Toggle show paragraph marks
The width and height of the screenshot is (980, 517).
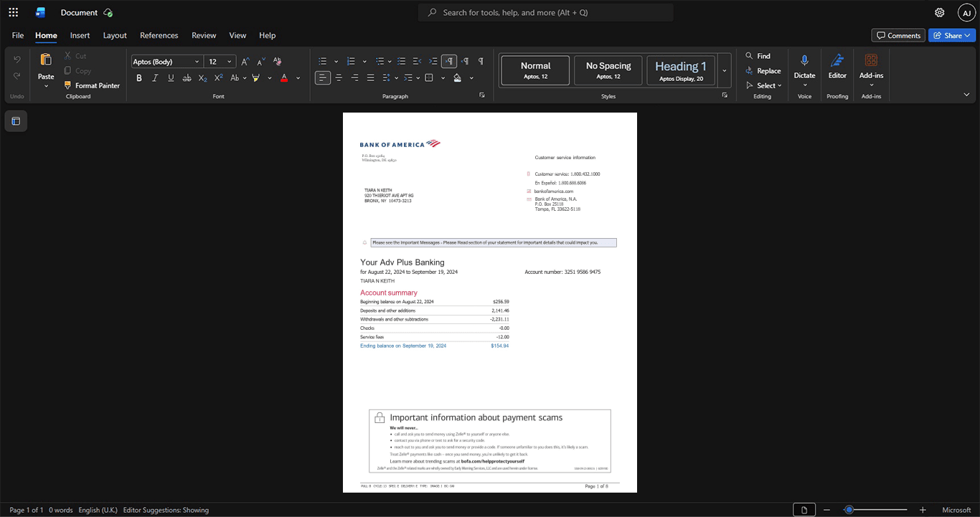coord(481,62)
